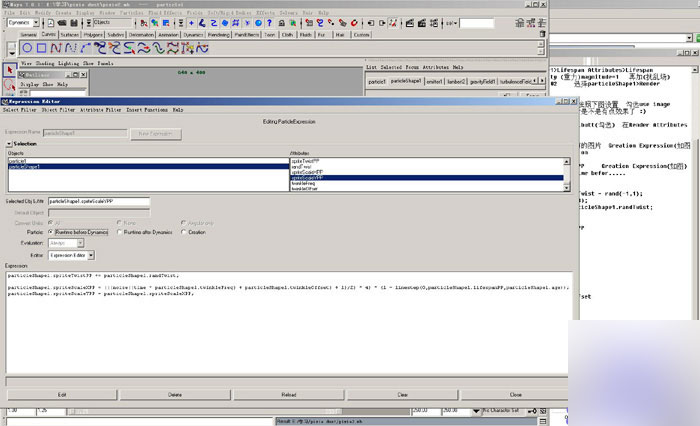Select by hierarchy mode icon
This screenshot has width=700, height=426.
point(144,23)
